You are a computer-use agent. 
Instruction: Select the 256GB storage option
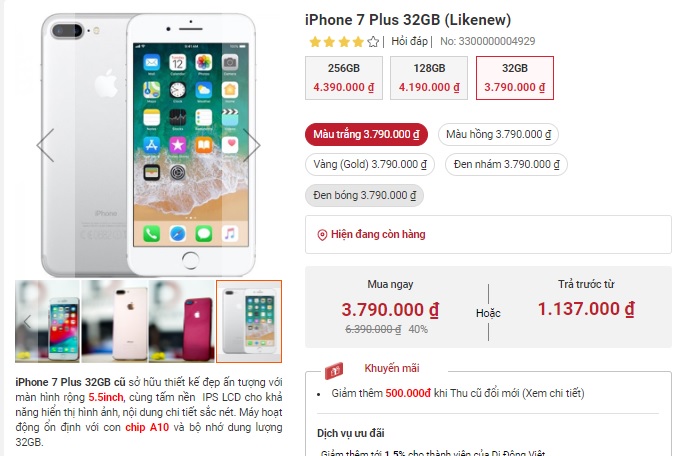coord(344,78)
